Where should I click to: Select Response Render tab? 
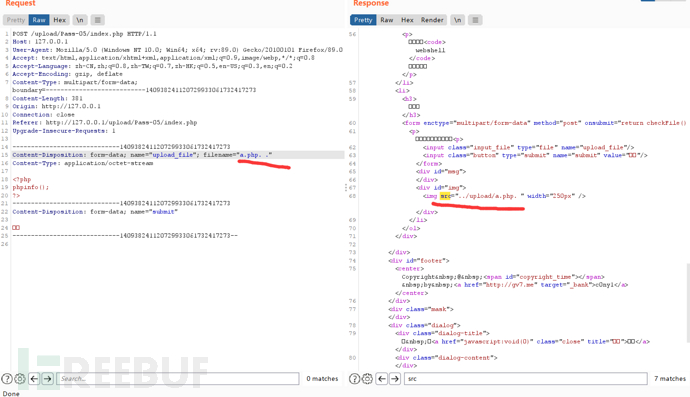click(x=432, y=20)
